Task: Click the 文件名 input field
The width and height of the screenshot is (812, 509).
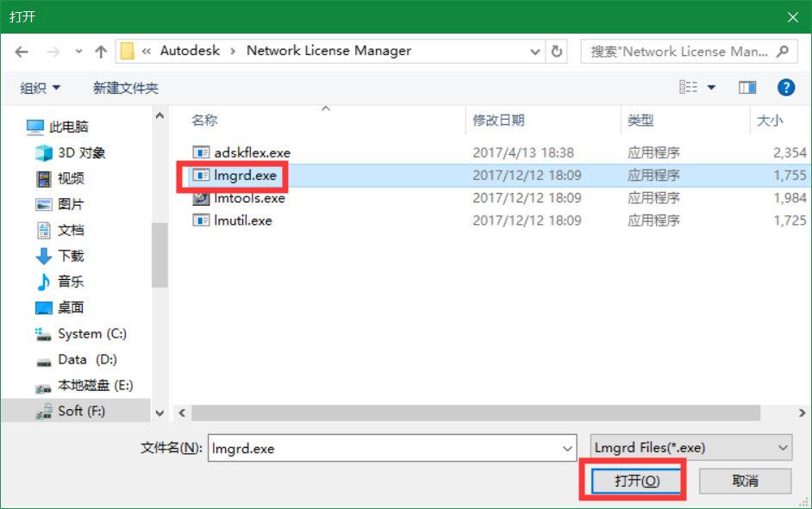Action: (x=392, y=448)
